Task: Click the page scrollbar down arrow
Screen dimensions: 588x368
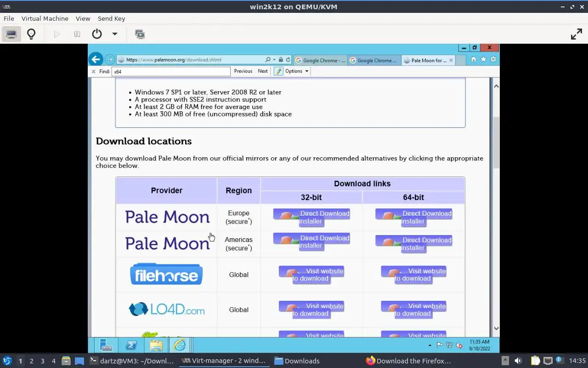Action: [496, 328]
